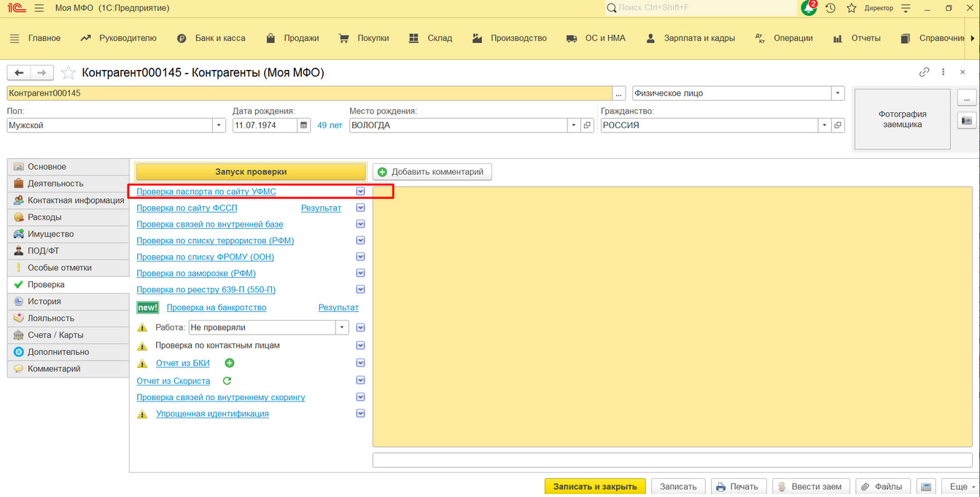
Task: Open the Проверка на банкротство link
Action: click(217, 308)
